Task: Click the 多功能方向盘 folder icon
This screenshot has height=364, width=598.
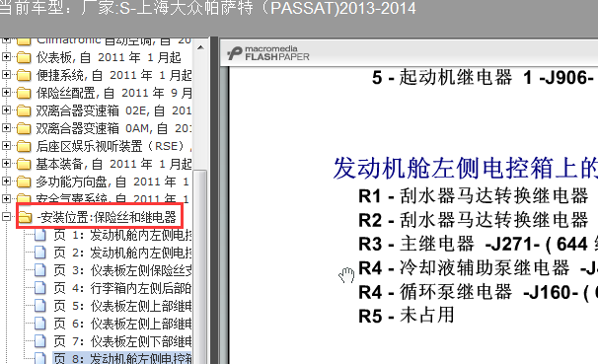Action: [24, 182]
